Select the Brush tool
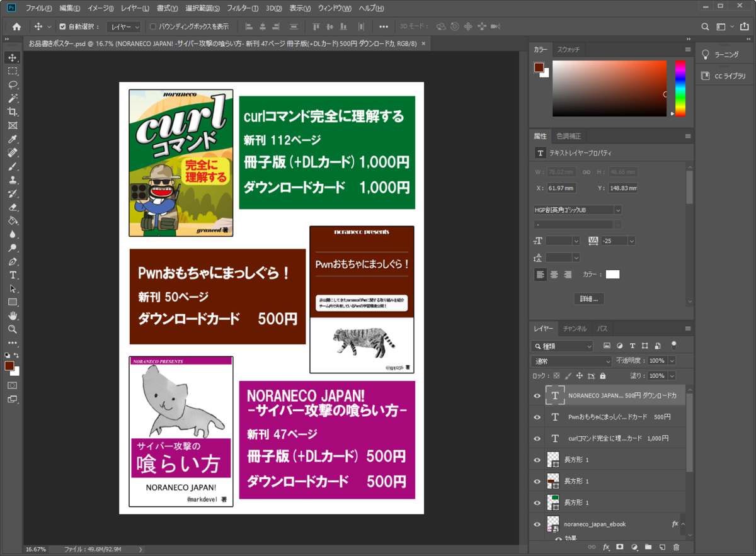 tap(13, 166)
